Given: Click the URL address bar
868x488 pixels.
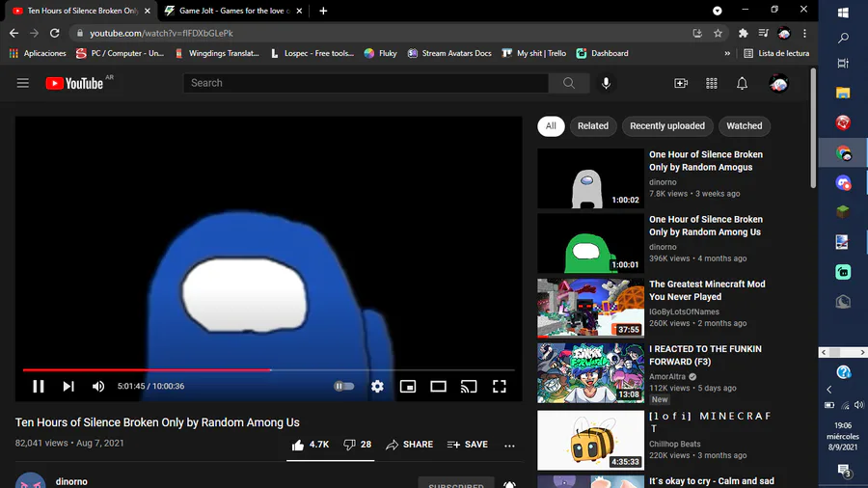Looking at the screenshot, I should click(382, 33).
